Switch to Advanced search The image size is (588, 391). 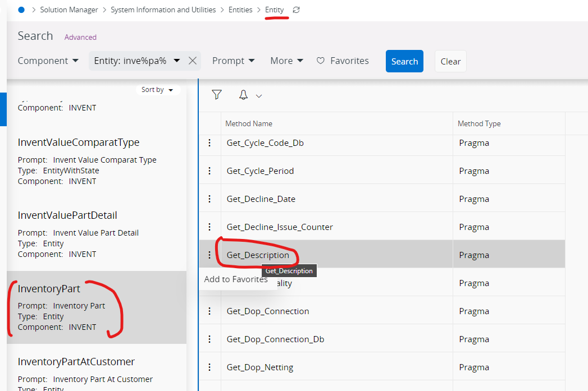click(x=80, y=37)
